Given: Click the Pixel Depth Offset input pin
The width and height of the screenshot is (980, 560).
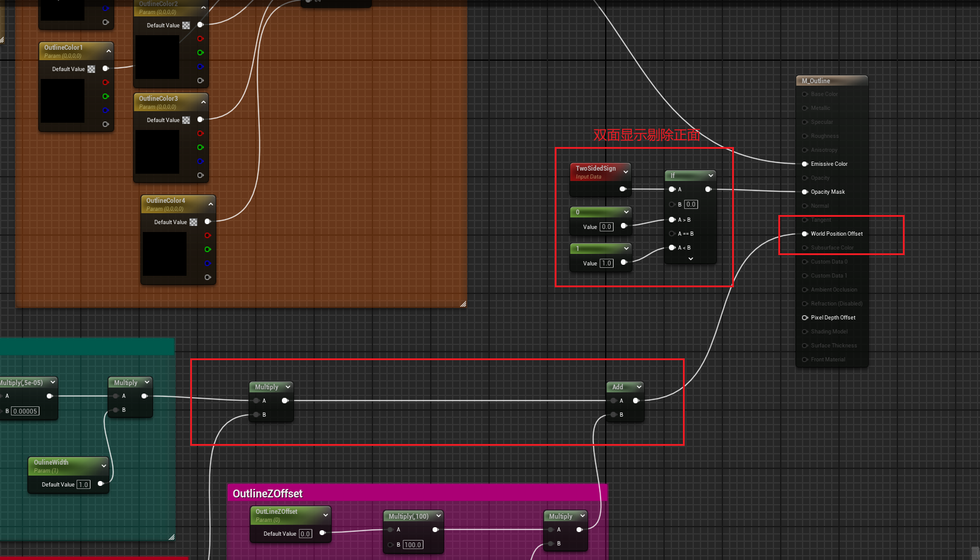Looking at the screenshot, I should click(x=805, y=318).
